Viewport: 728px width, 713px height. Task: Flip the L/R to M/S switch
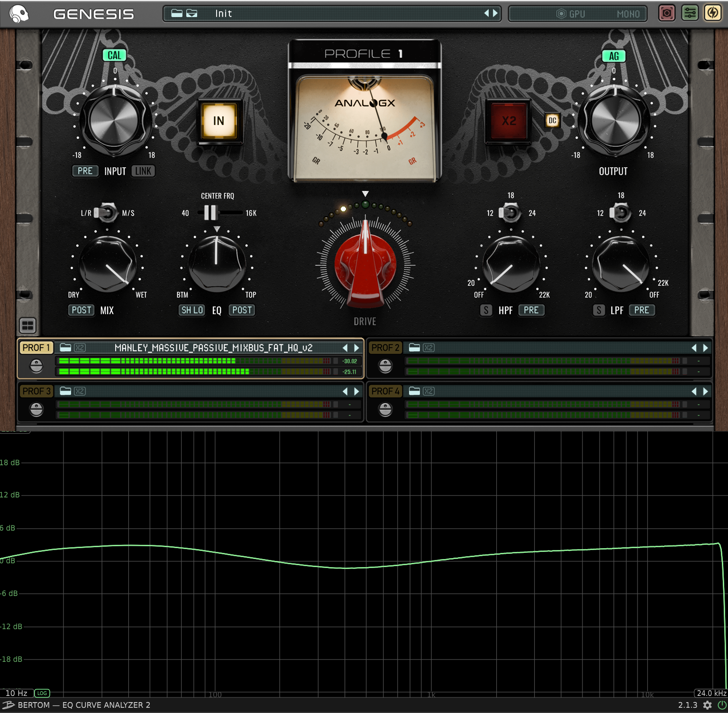(107, 213)
